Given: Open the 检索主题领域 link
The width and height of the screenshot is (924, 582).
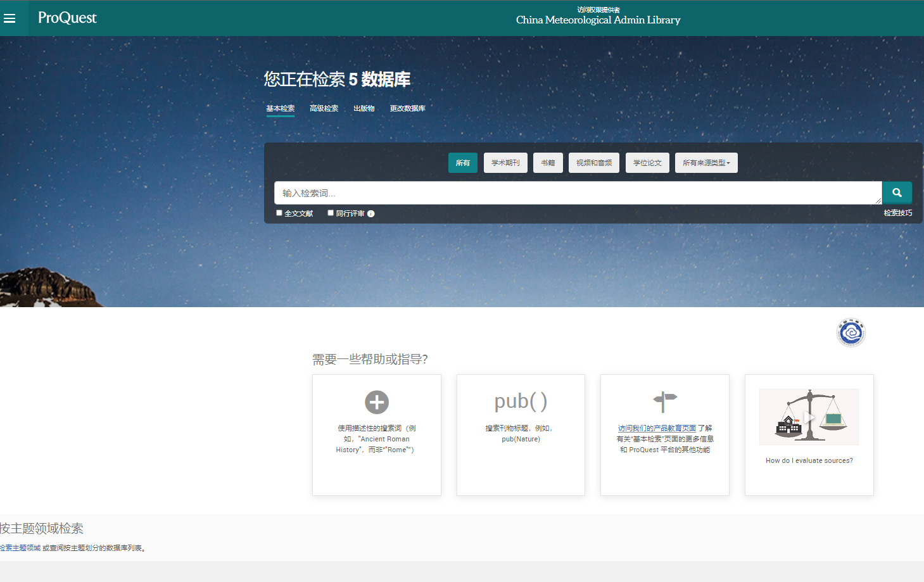Looking at the screenshot, I should pyautogui.click(x=20, y=548).
